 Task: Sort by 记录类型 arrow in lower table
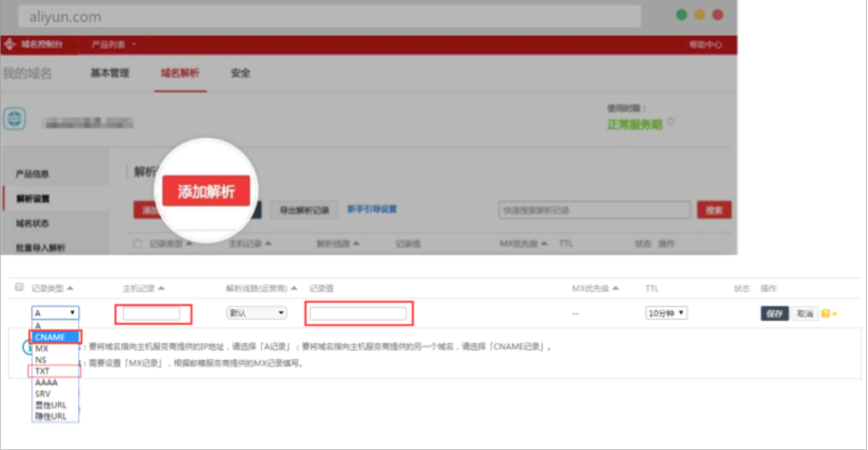(x=70, y=288)
